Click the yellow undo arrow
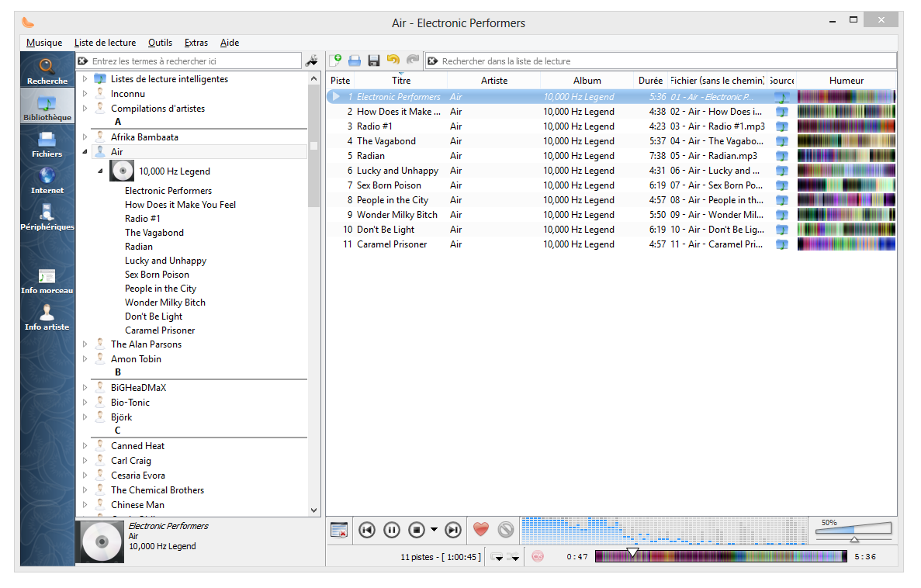This screenshot has height=588, width=921. click(393, 60)
